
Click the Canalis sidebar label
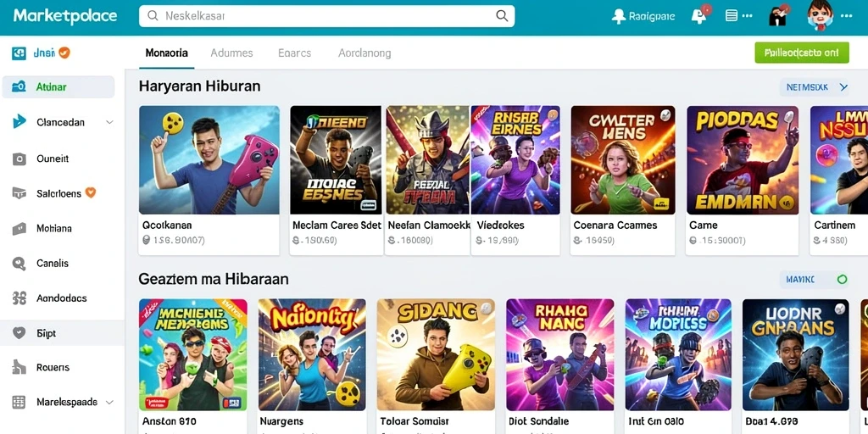(53, 263)
